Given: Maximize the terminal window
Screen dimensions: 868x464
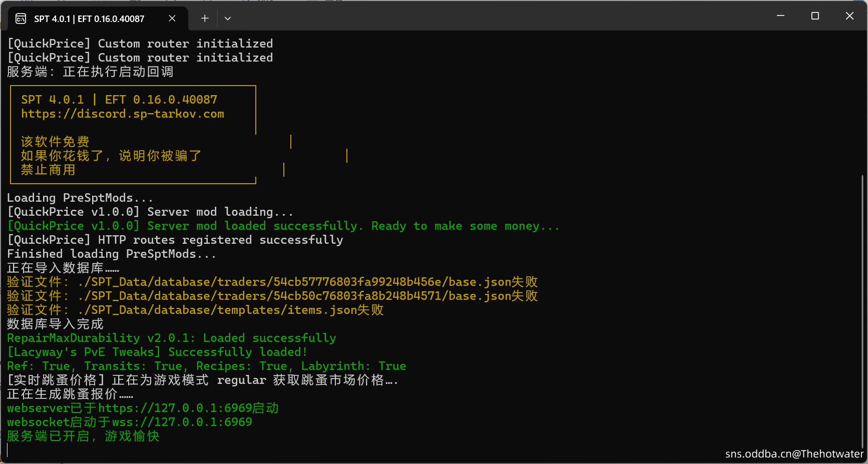Looking at the screenshot, I should pyautogui.click(x=815, y=16).
